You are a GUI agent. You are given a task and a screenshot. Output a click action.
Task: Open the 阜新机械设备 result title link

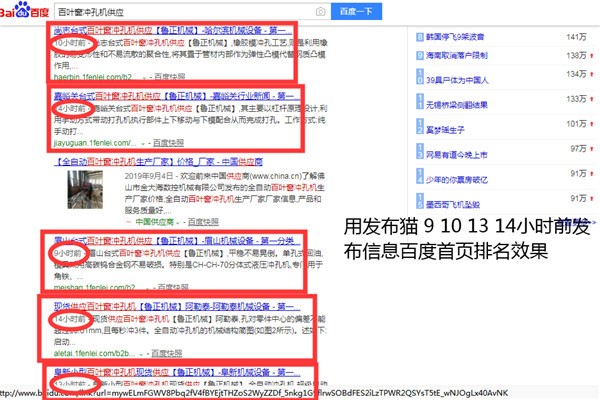(177, 372)
